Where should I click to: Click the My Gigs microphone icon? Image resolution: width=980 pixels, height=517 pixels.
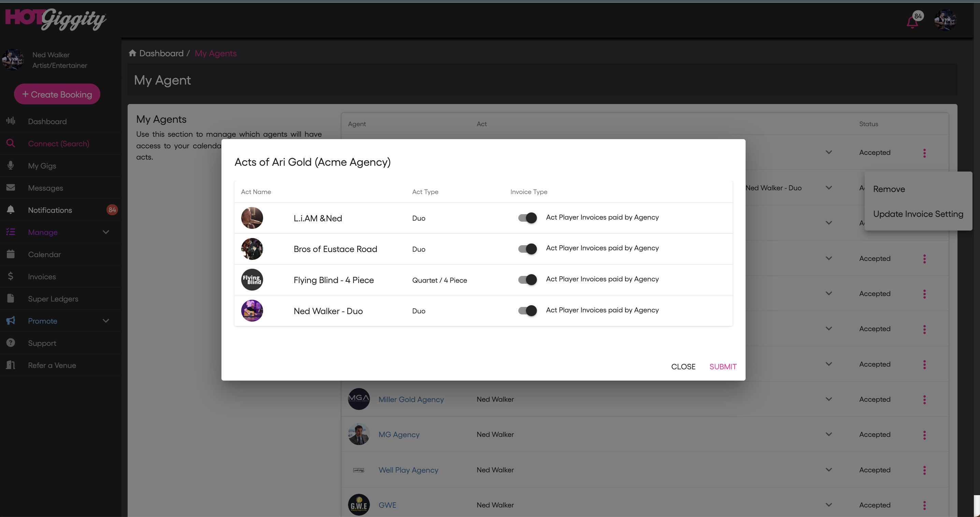(11, 165)
